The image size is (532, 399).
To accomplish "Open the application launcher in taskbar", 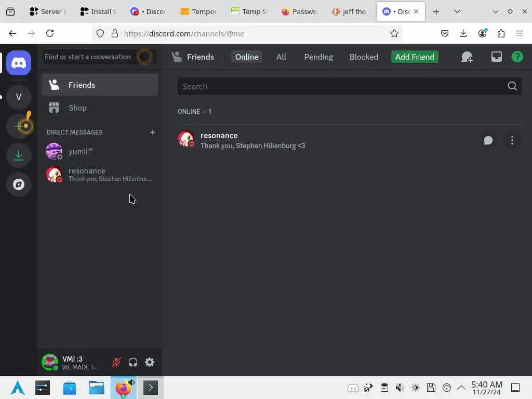I will pyautogui.click(x=17, y=388).
